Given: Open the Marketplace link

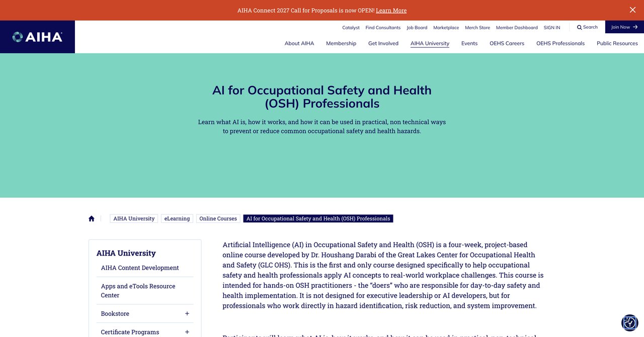Looking at the screenshot, I should pos(446,28).
